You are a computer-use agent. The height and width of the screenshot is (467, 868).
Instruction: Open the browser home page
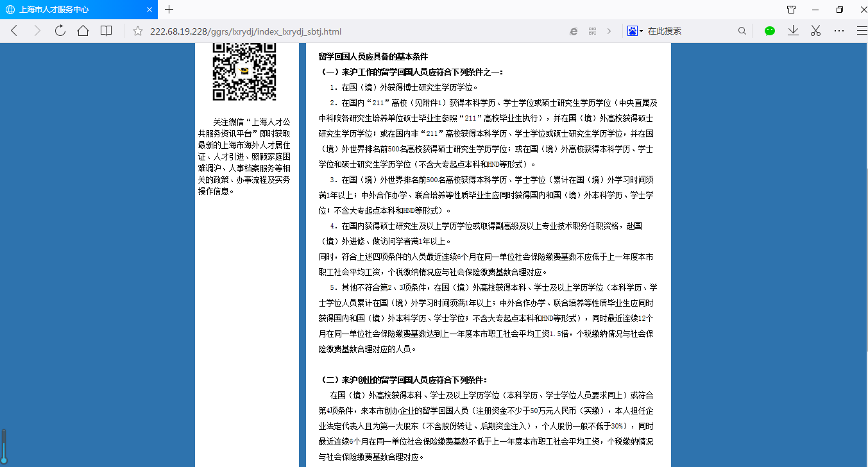click(x=83, y=31)
